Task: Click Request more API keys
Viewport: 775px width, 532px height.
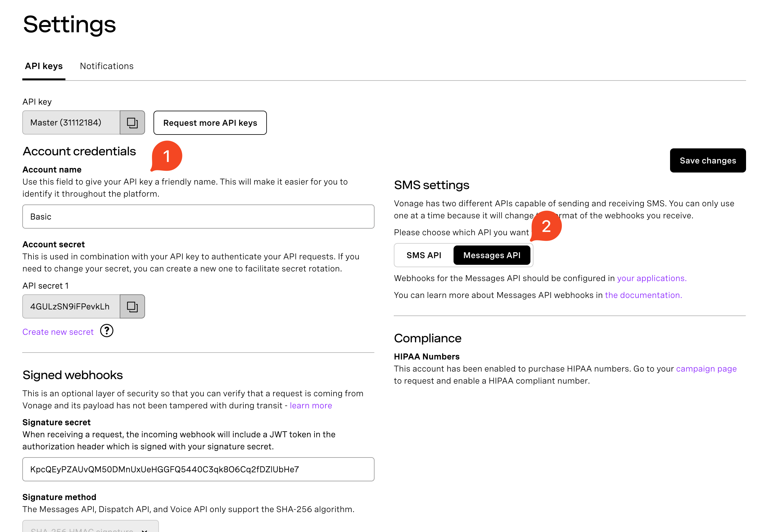Action: point(210,123)
